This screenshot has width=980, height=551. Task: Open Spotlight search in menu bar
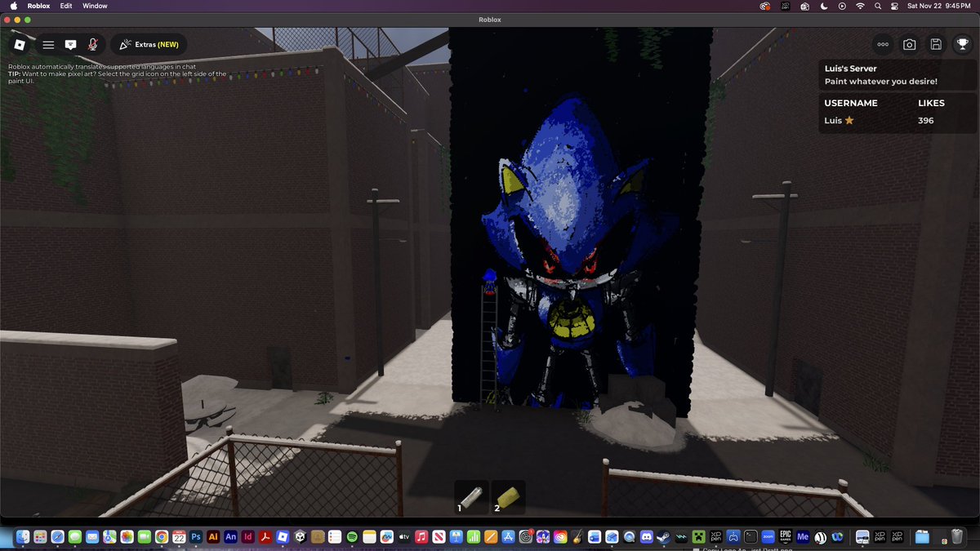[878, 6]
